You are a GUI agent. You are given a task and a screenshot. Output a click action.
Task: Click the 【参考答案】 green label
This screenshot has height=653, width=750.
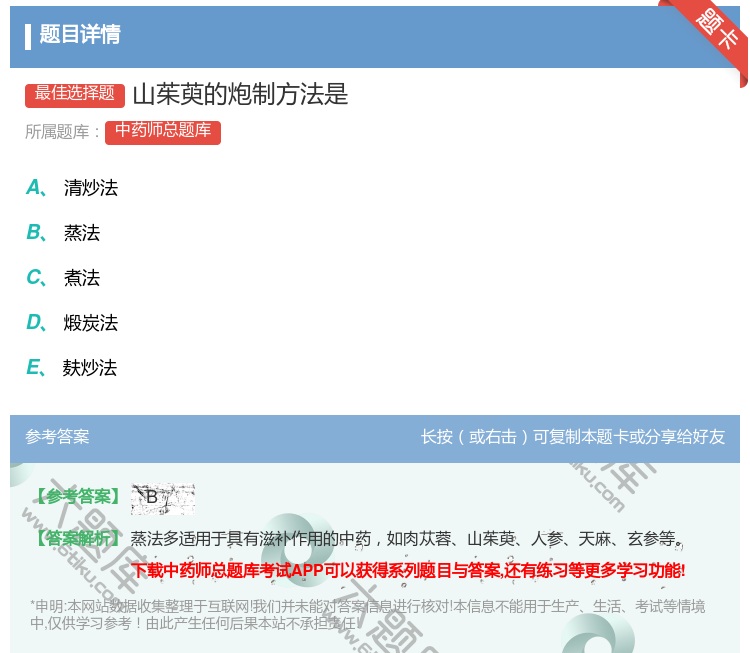click(x=79, y=497)
